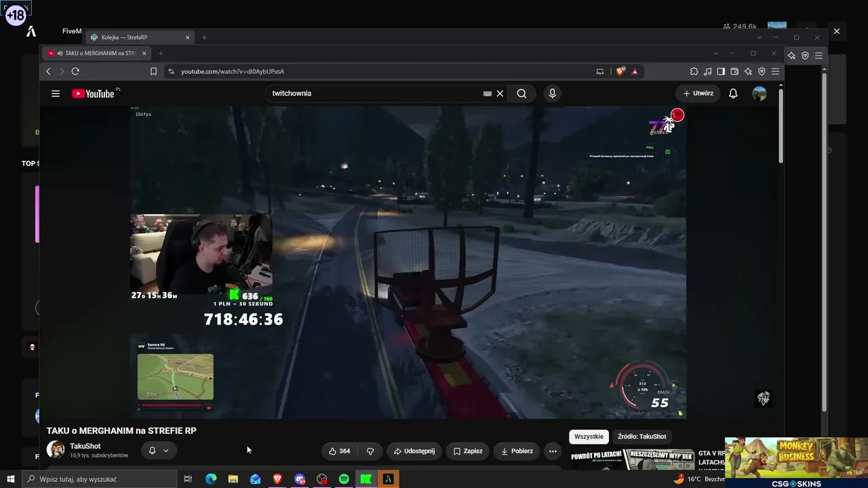Open the StrefaRP window's main menu

[818, 56]
